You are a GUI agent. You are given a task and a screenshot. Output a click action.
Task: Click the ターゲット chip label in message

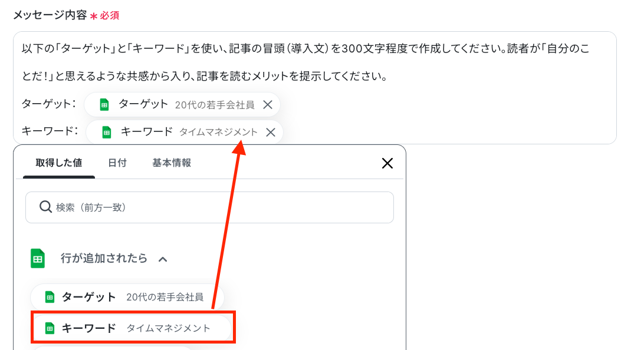pos(143,104)
